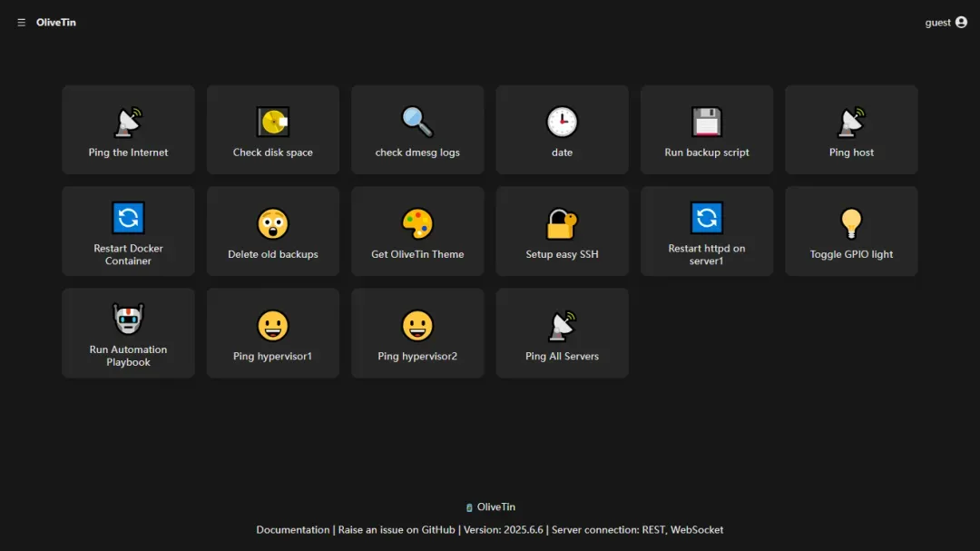Click the Setup easy SSH padlock icon
The image size is (980, 551).
click(x=562, y=223)
